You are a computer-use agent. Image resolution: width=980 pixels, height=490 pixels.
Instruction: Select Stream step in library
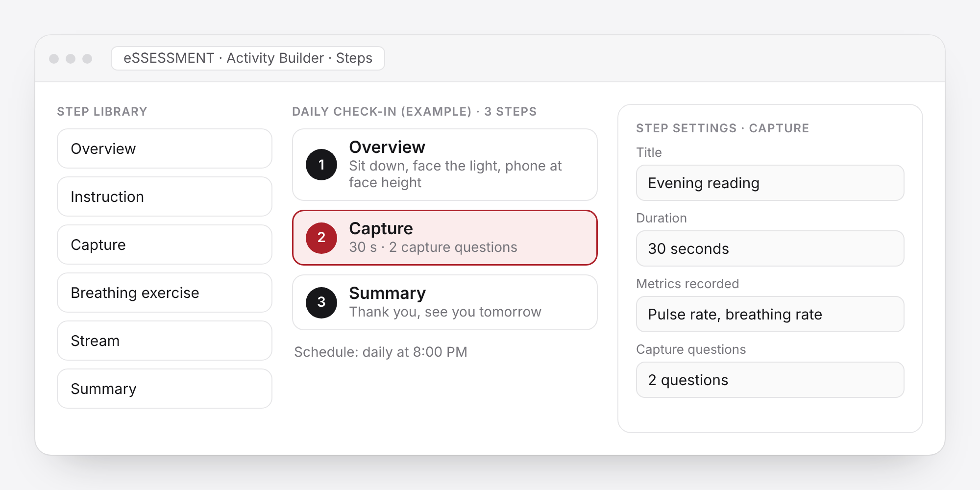(x=165, y=341)
